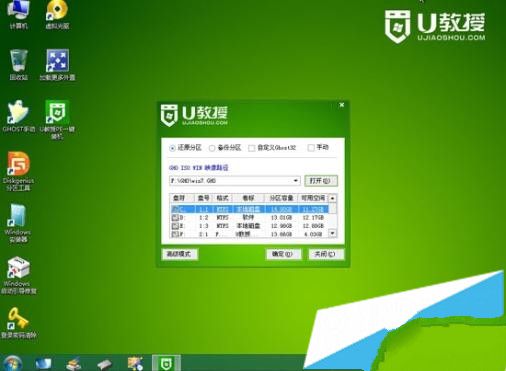Open the GHOST手动 desktop icon
Screen dimensions: 506x371
(x=18, y=116)
